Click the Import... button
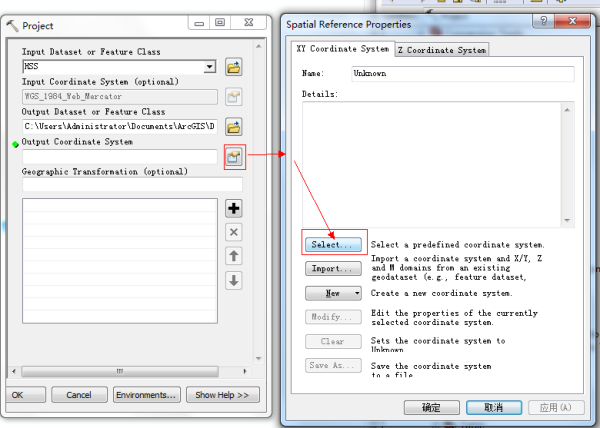Viewport: 600px width, 428px height. click(x=333, y=269)
